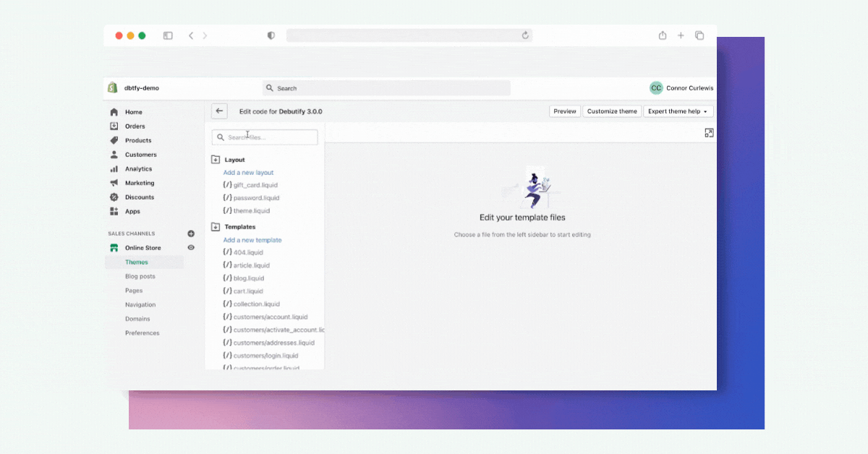Select Discounts in the sidebar
The image size is (868, 454).
pyautogui.click(x=140, y=197)
